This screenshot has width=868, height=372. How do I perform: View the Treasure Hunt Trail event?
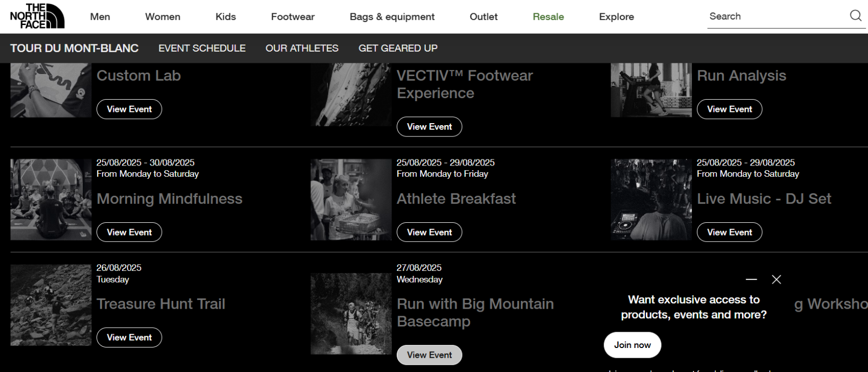(129, 337)
